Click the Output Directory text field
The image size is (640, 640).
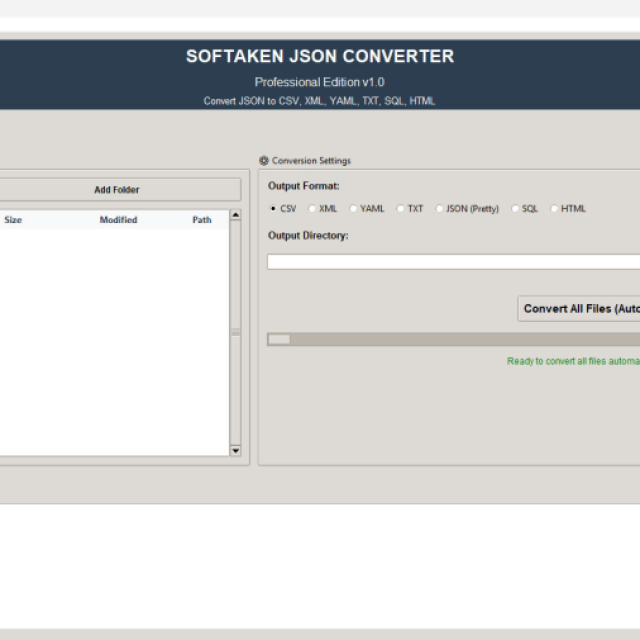click(452, 262)
